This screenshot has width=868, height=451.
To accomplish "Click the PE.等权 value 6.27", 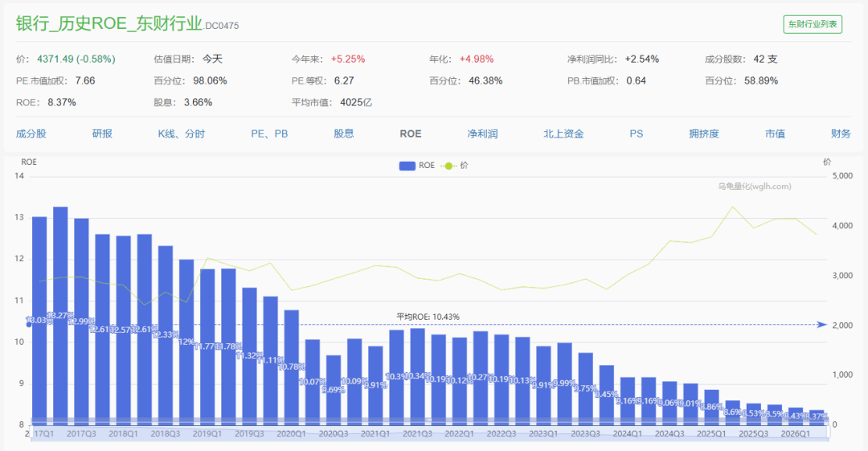I will click(x=344, y=80).
